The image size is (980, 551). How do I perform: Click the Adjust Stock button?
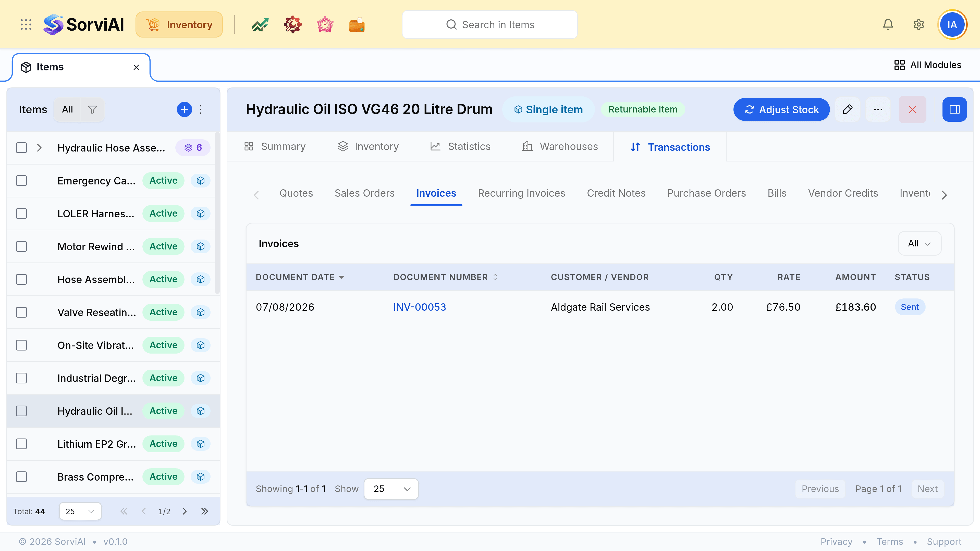[781, 109]
